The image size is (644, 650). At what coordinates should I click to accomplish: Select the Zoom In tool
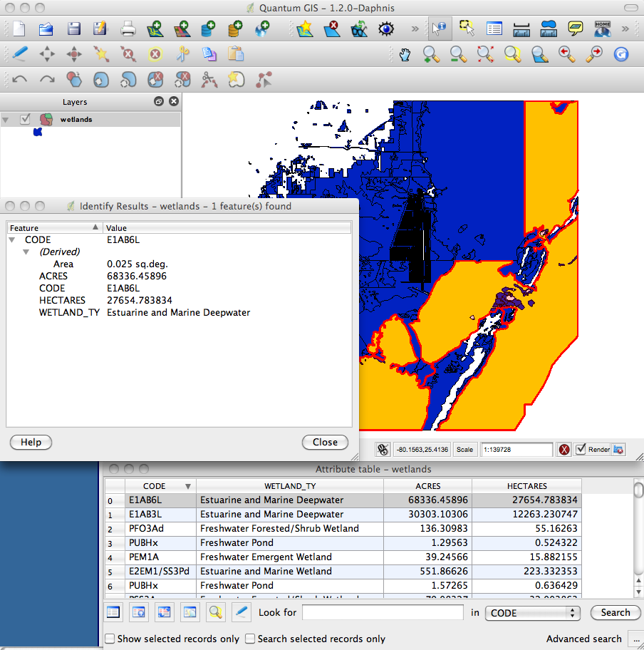[x=431, y=54]
